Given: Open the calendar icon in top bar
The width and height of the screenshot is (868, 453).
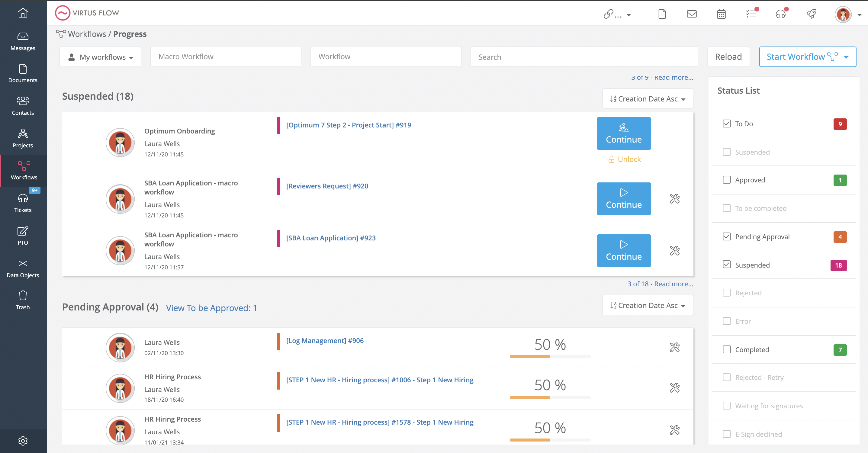Looking at the screenshot, I should [x=721, y=14].
